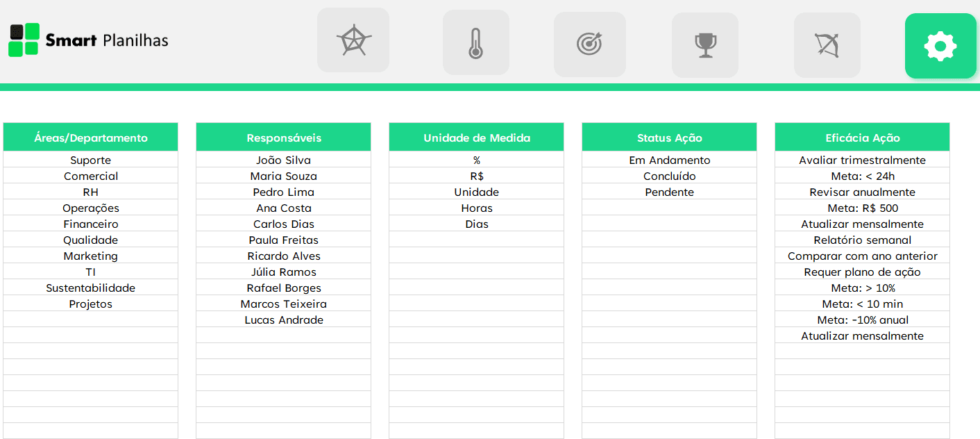Select the Sustentabilidade department cell
The image size is (980, 439).
(91, 288)
